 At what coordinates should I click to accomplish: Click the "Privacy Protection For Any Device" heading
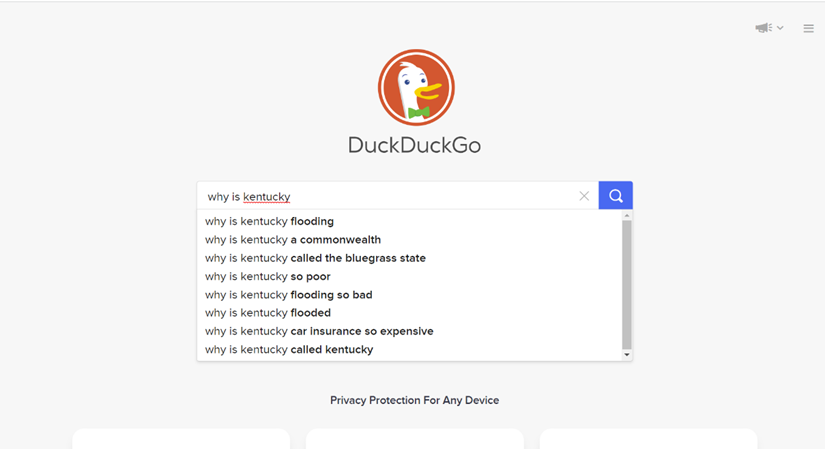click(x=414, y=400)
